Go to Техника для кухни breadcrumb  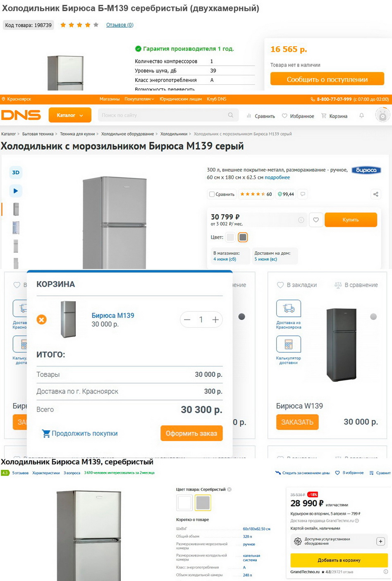pyautogui.click(x=77, y=134)
